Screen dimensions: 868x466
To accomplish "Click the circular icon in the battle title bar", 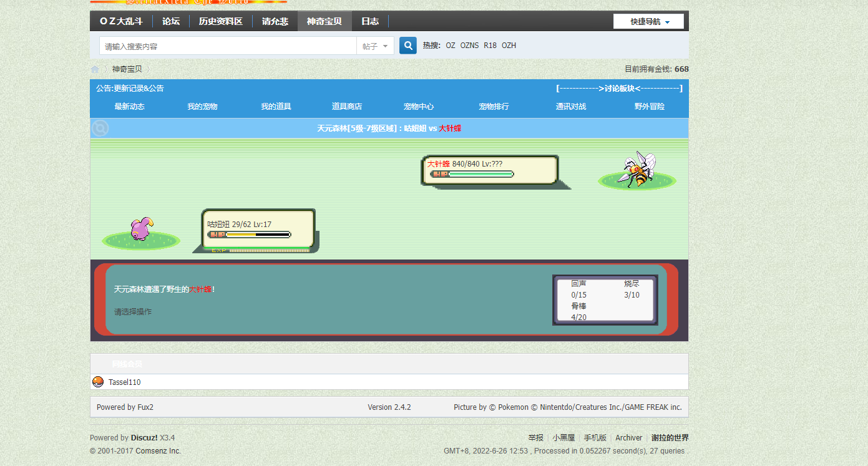I will tap(100, 129).
